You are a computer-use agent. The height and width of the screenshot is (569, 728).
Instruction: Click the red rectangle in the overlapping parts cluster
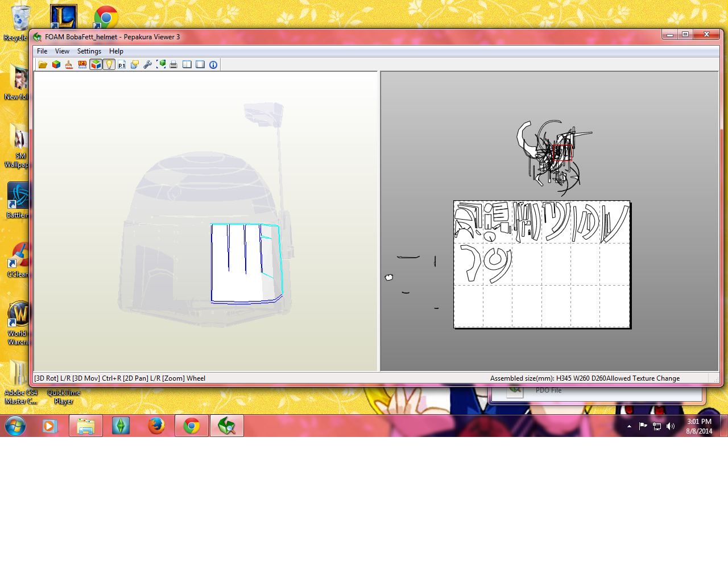point(562,153)
